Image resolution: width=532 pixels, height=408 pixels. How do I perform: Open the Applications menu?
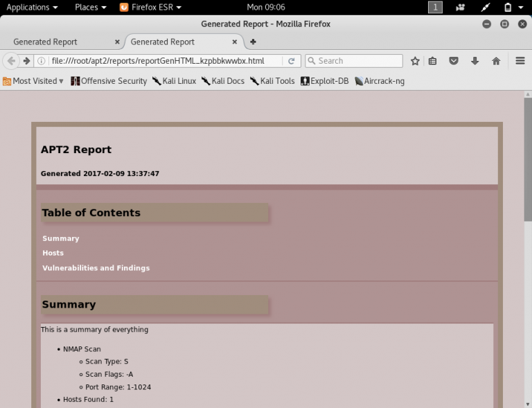tap(32, 7)
